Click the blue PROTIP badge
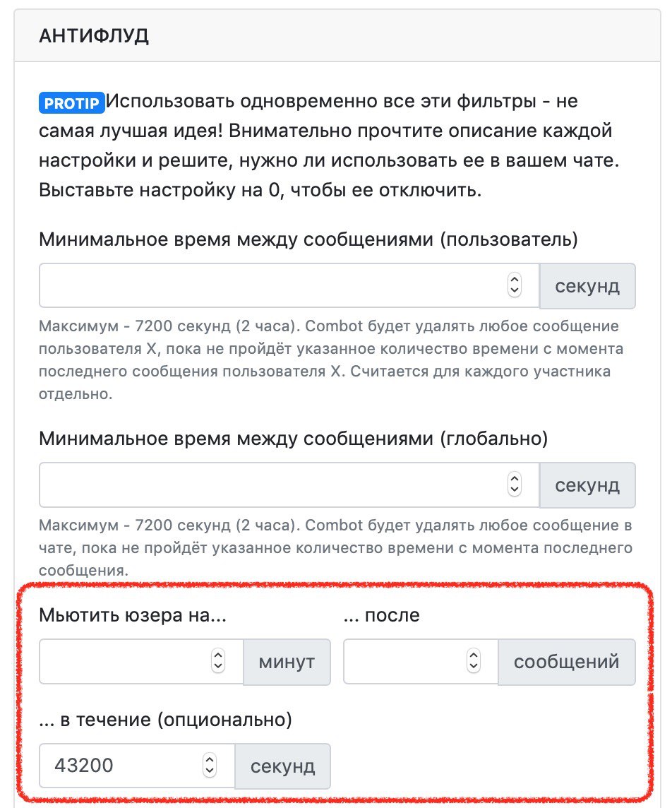 click(71, 102)
